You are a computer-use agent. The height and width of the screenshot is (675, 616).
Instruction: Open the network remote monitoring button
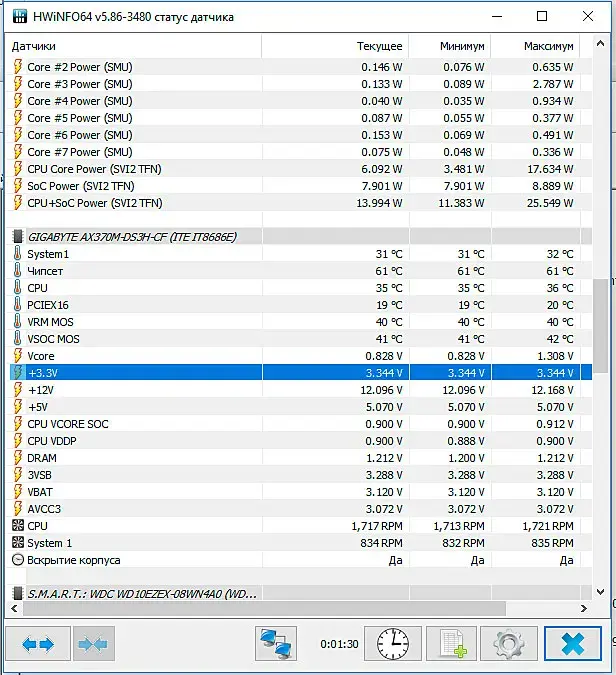[x=276, y=644]
